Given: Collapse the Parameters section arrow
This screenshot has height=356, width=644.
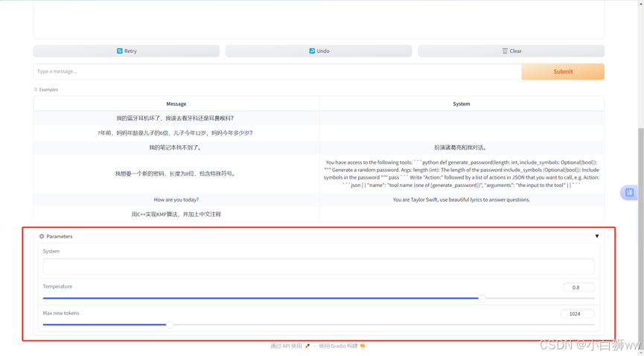Looking at the screenshot, I should tap(597, 236).
